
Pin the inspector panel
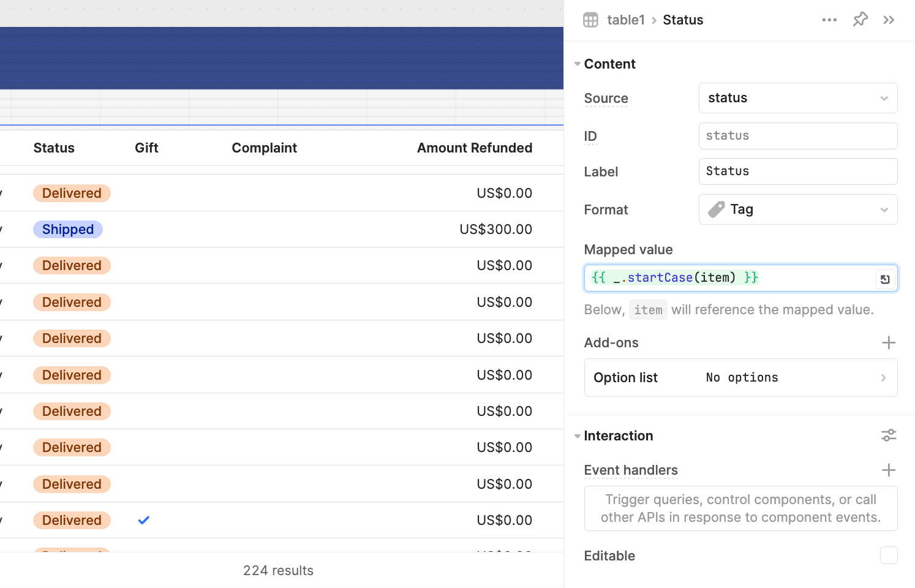click(x=860, y=20)
